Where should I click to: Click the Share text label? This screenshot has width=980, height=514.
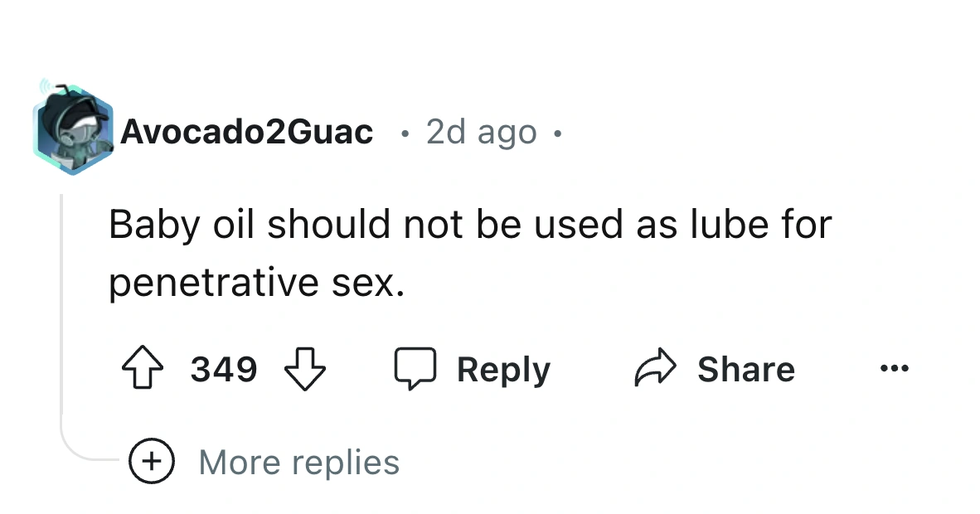[x=745, y=369]
